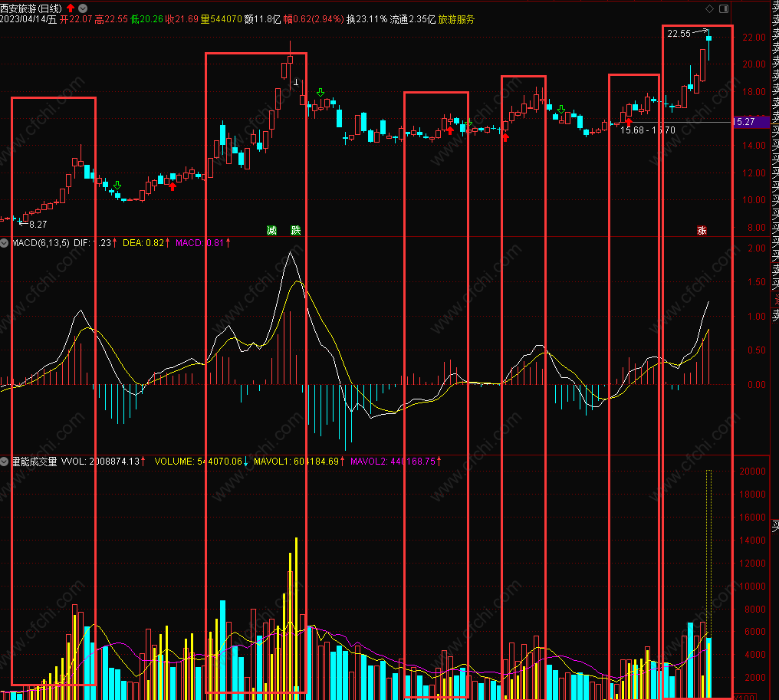Click the magenta MACD: 0.81 value

pos(199,243)
